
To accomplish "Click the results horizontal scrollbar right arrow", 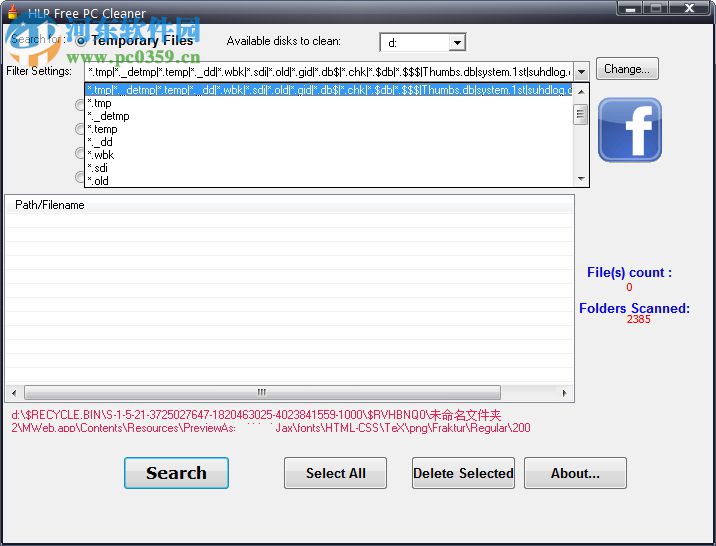I will (564, 393).
